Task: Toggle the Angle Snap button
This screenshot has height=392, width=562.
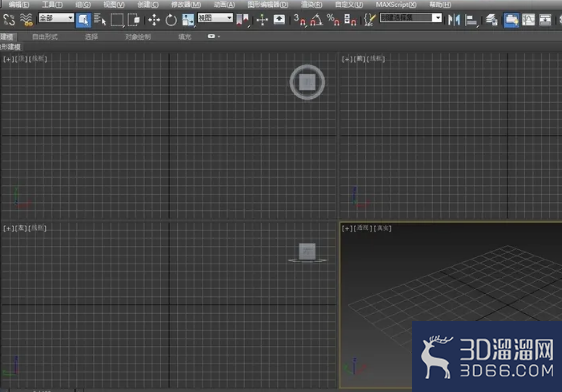Action: coord(316,20)
